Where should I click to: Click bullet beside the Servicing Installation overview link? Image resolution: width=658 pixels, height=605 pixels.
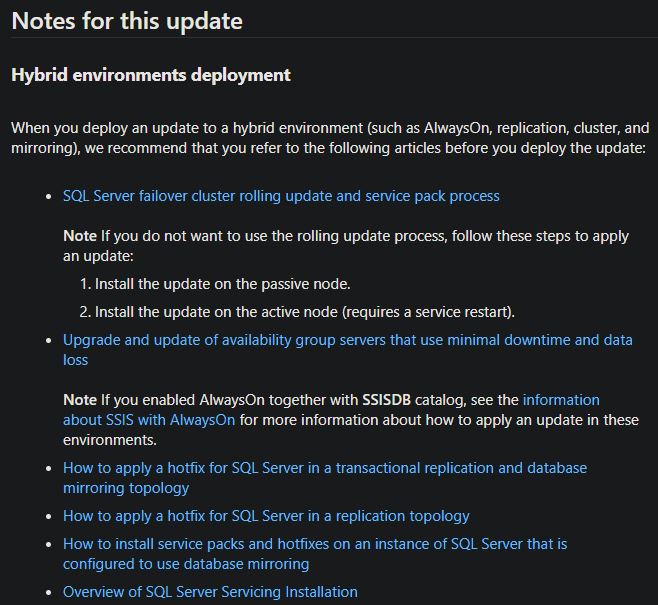[49, 592]
